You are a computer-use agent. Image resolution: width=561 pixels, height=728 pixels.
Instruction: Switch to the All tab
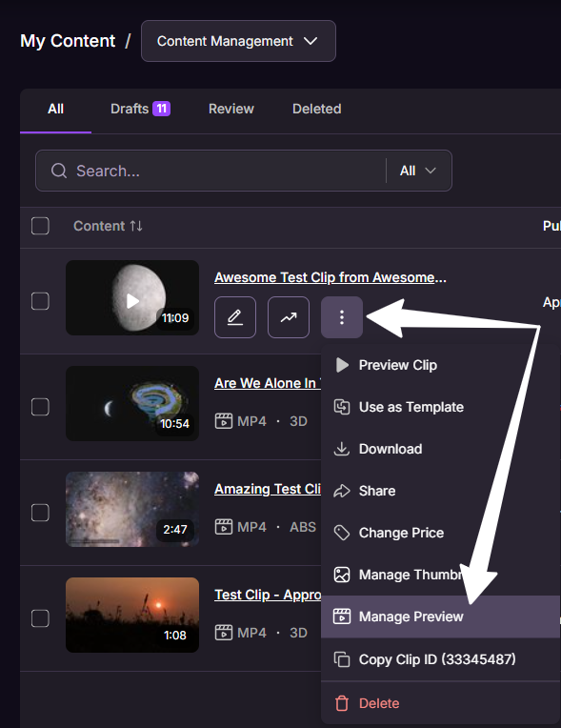(x=55, y=110)
